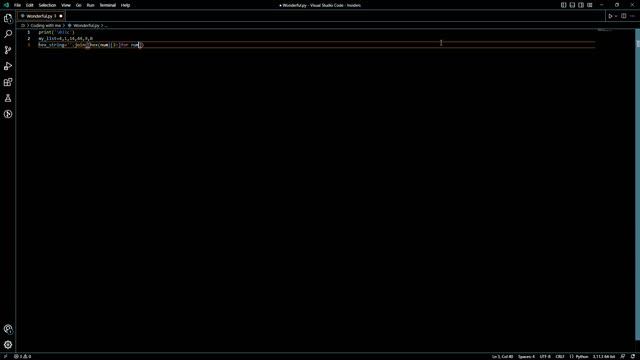Toggle the secondary side bar layout icon

tap(581, 5)
